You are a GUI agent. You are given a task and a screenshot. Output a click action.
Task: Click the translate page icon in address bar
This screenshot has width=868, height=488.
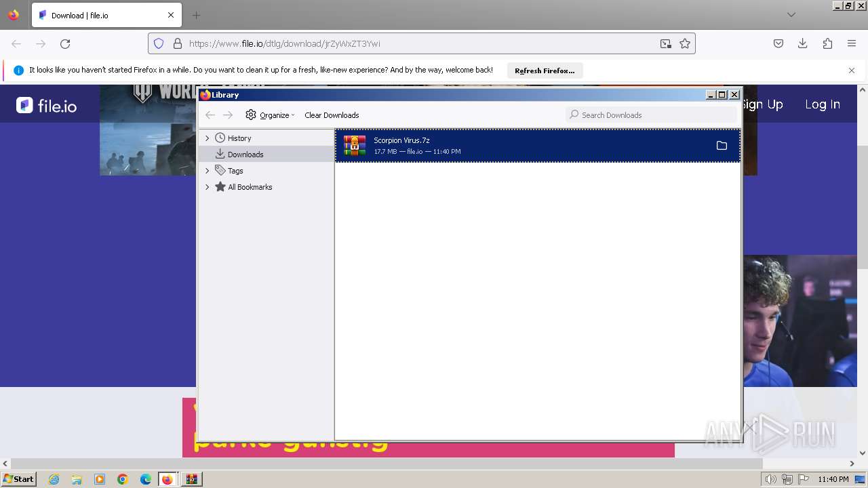pyautogui.click(x=666, y=44)
